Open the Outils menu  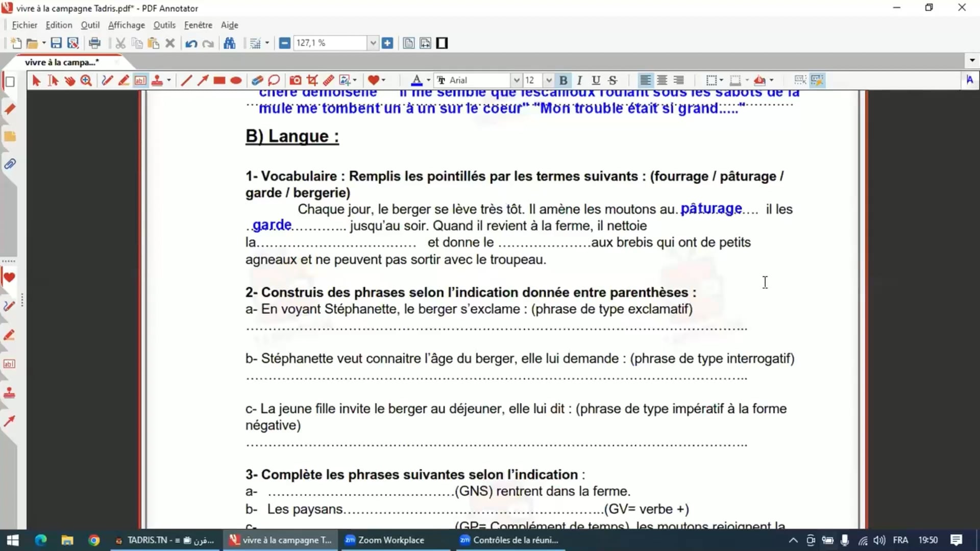click(164, 25)
